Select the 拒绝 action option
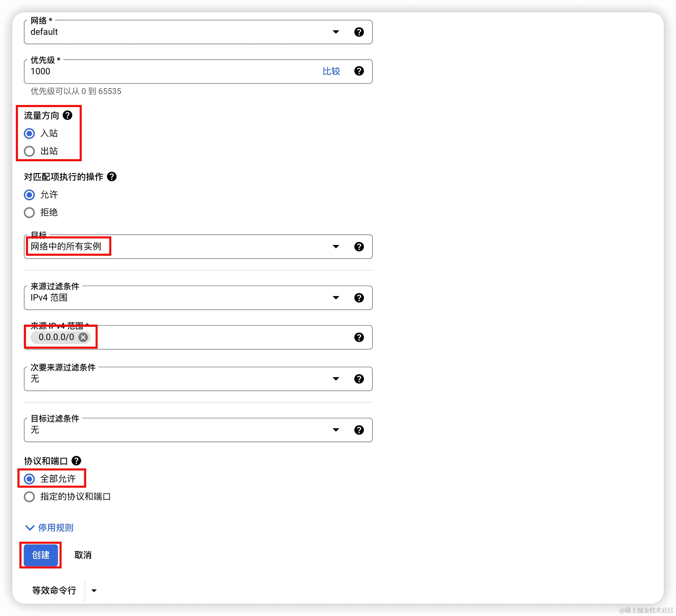 click(29, 212)
